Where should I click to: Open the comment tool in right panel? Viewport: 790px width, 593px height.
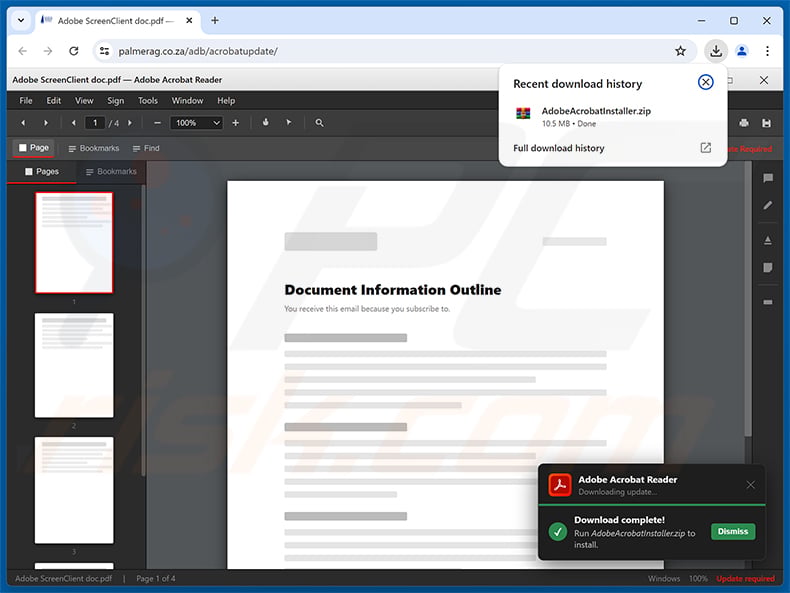(x=768, y=178)
